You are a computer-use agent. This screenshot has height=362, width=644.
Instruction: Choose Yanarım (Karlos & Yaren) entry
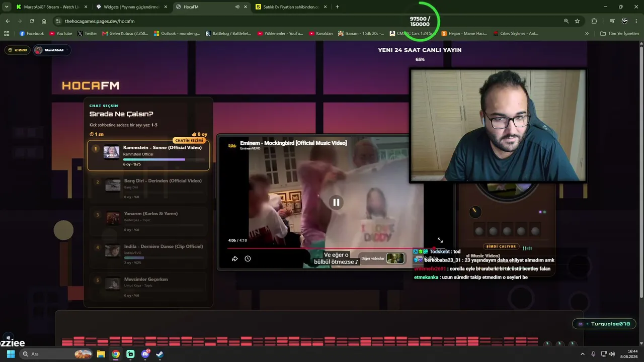148,221
